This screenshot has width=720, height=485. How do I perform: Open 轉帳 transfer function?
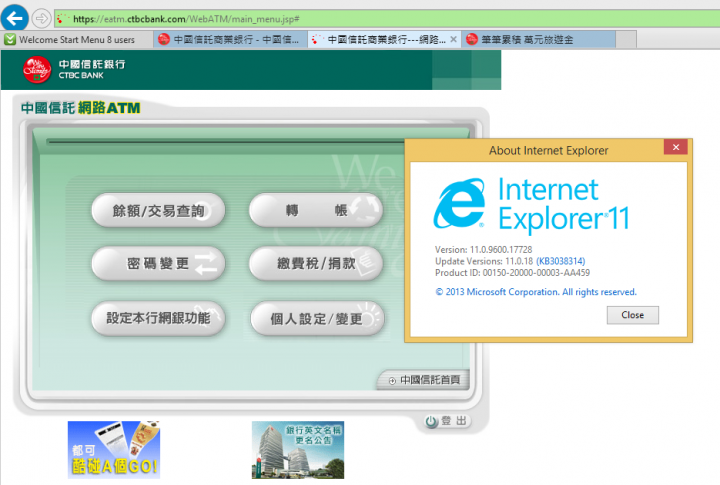click(316, 210)
